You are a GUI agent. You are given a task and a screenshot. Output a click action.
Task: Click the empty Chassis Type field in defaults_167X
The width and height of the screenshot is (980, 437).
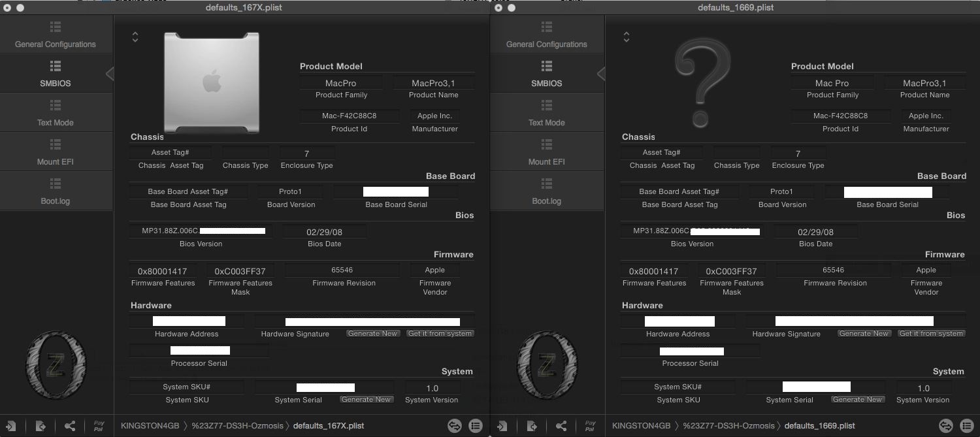[x=245, y=154]
